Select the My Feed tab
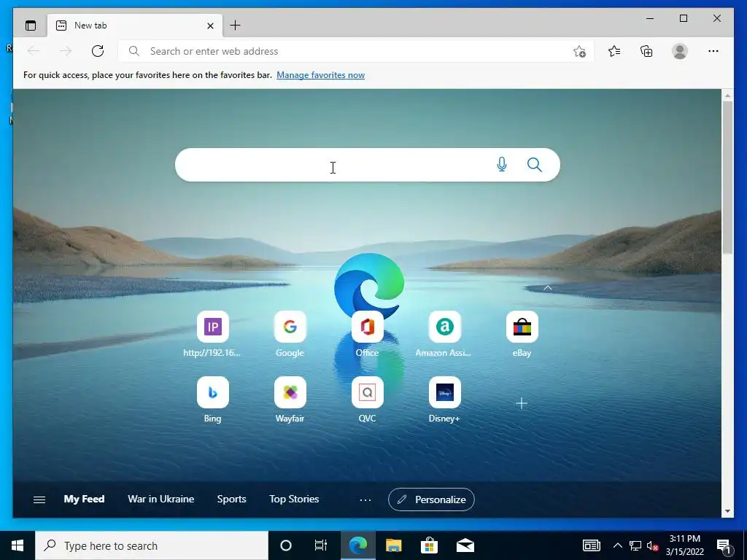The width and height of the screenshot is (747, 560). tap(84, 499)
